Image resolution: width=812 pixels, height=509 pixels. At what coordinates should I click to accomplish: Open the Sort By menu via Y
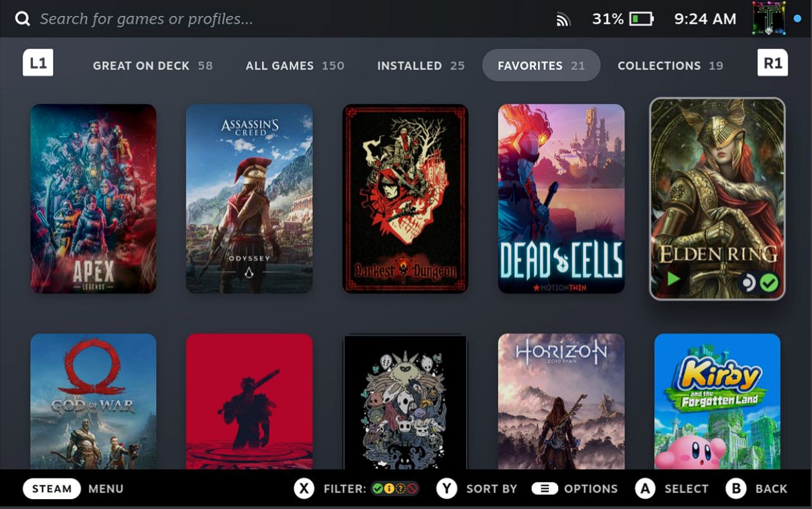[x=446, y=489]
